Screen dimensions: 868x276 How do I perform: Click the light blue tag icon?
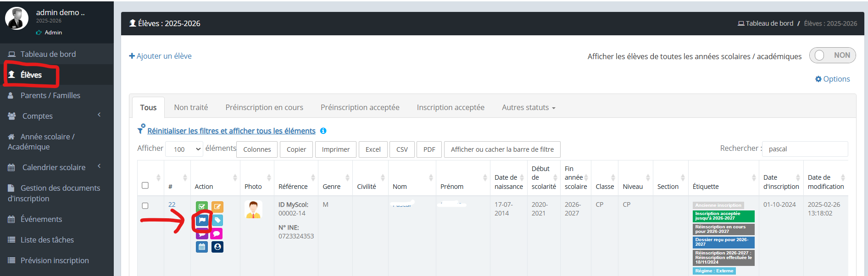pyautogui.click(x=217, y=220)
